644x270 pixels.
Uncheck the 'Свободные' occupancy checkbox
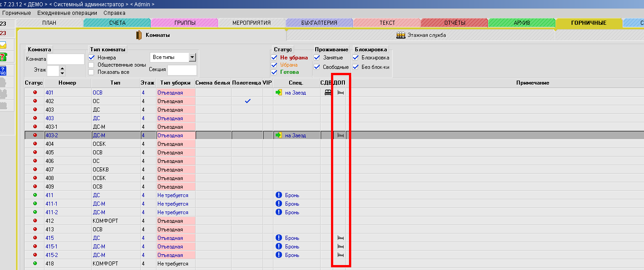tap(317, 67)
